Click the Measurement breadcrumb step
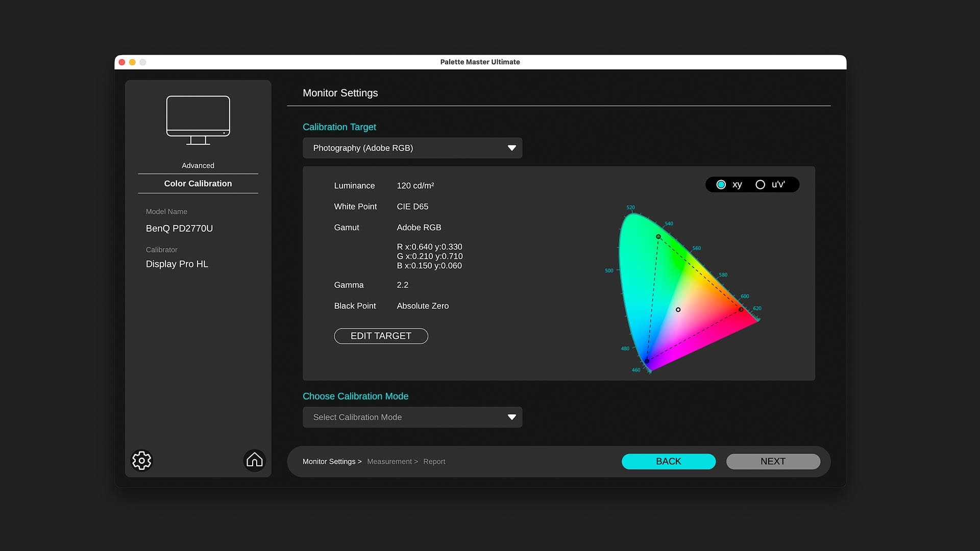The image size is (980, 551). pyautogui.click(x=389, y=462)
